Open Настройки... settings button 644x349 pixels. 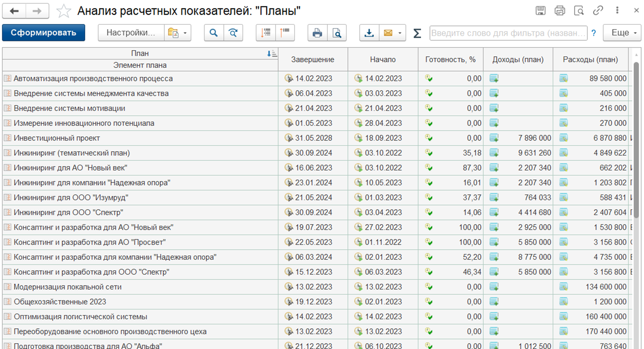click(x=131, y=33)
